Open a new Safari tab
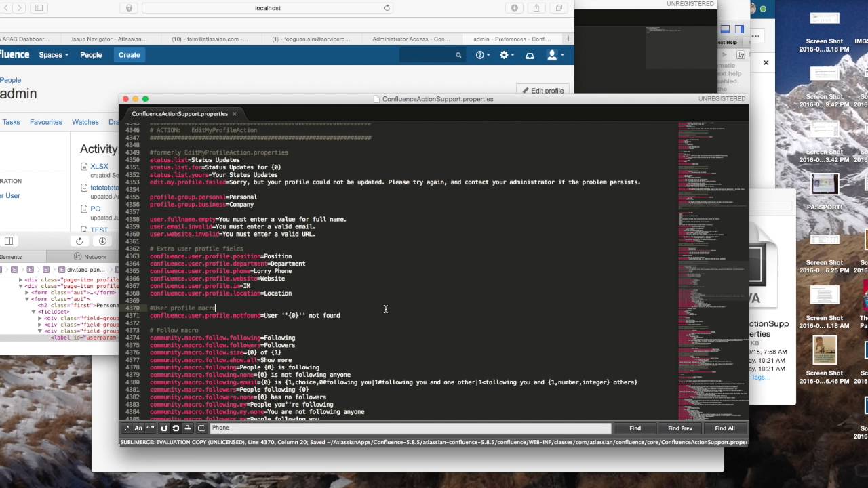The image size is (868, 488). 568,39
